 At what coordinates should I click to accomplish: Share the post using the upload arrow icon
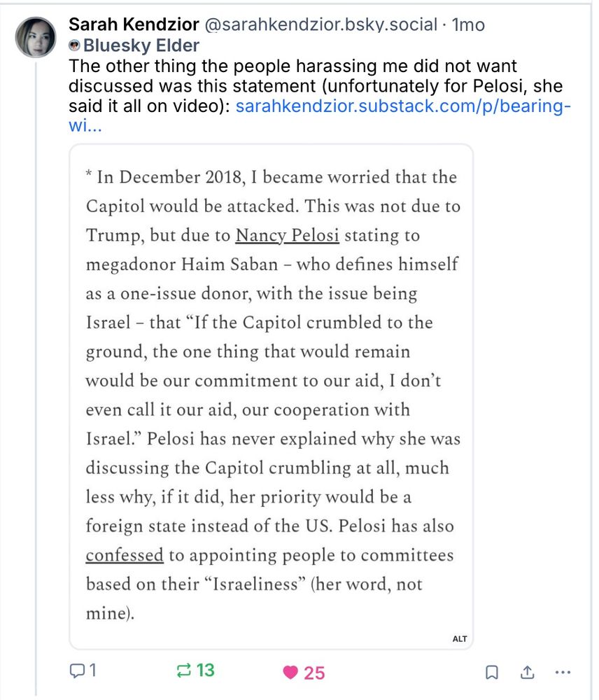pyautogui.click(x=527, y=672)
